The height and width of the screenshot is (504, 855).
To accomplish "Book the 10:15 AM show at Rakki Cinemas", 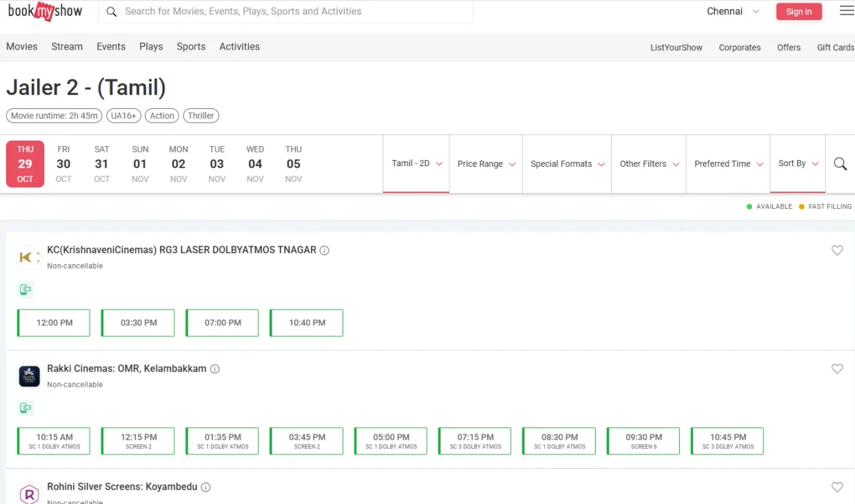I will click(x=54, y=441).
